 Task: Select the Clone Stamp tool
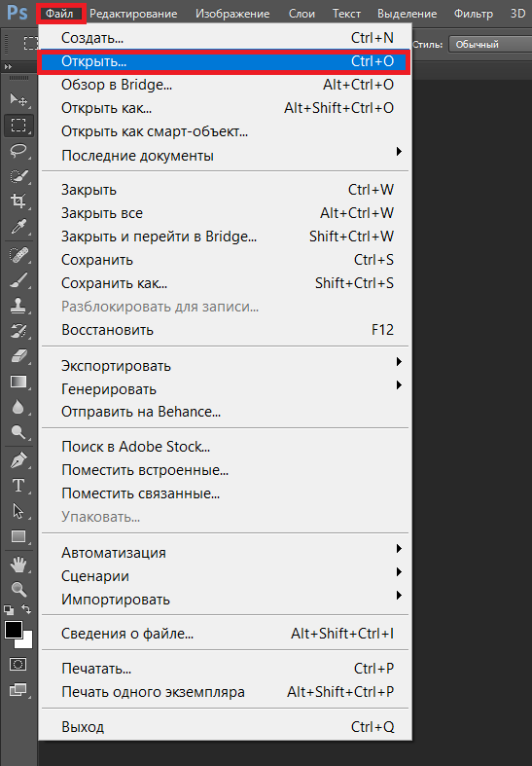18,306
